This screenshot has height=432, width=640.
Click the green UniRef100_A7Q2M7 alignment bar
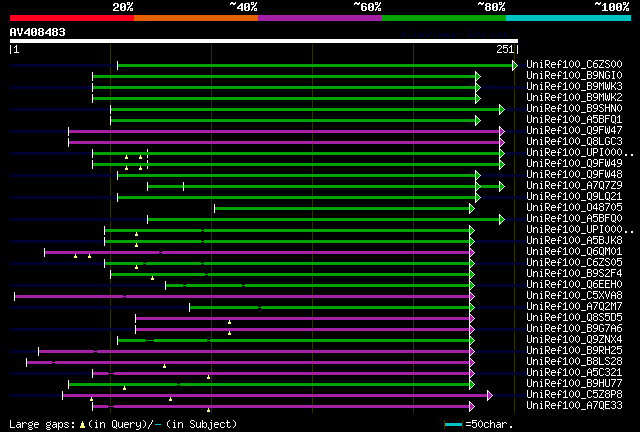(x=329, y=307)
